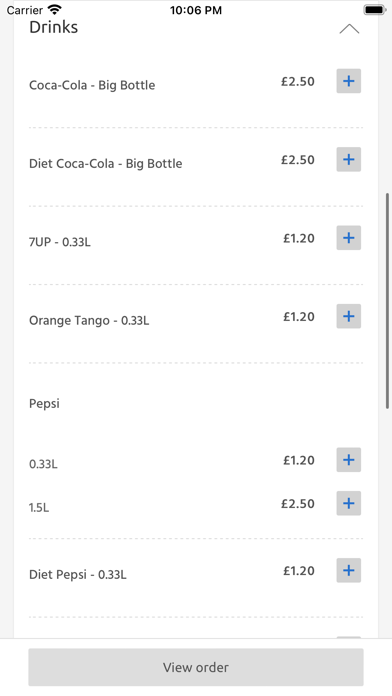Add Diet Coca-Cola Big Bottle with plus
The image size is (392, 696).
coord(348,159)
